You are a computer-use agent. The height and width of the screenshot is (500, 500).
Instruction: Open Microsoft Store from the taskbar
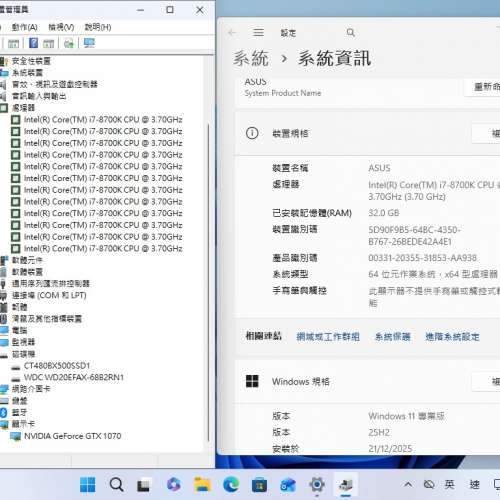click(259, 485)
